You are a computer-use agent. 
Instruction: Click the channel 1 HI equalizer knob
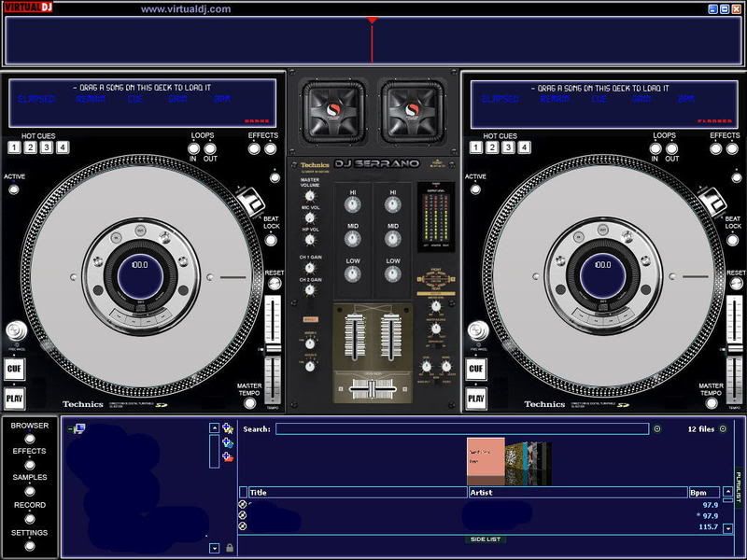pos(352,204)
